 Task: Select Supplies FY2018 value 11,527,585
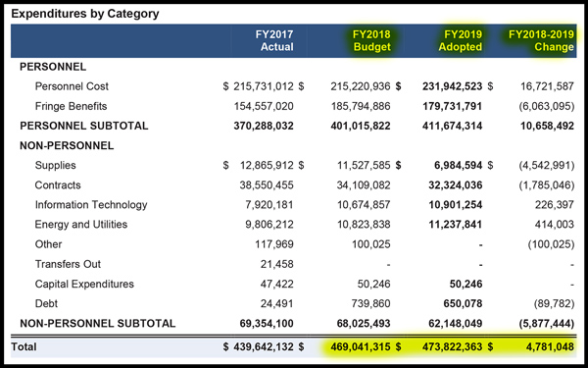[364, 165]
